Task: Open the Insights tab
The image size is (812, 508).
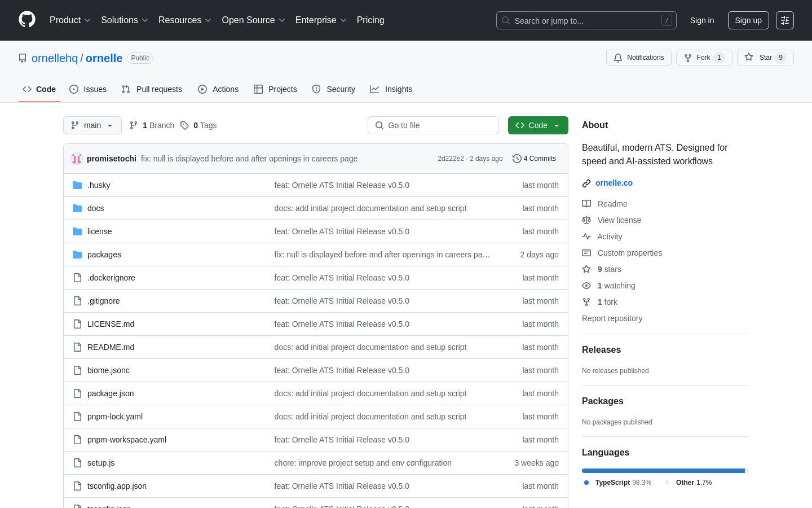Action: [x=391, y=89]
